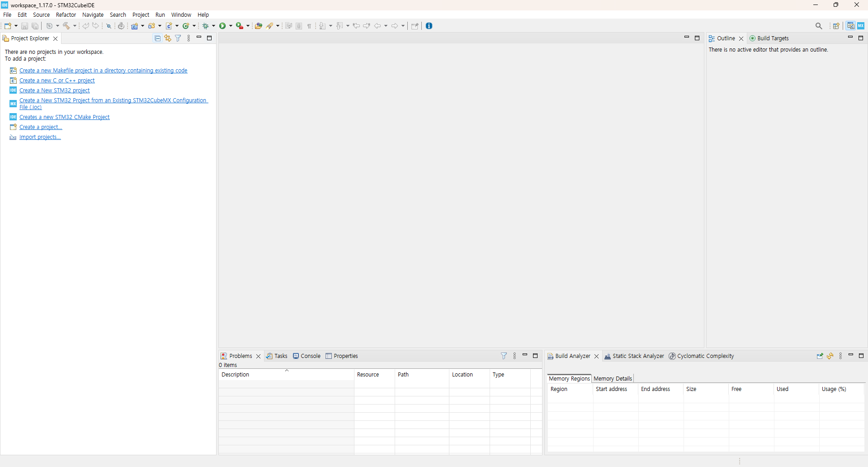
Task: Open the Refactor menu
Action: (x=66, y=15)
